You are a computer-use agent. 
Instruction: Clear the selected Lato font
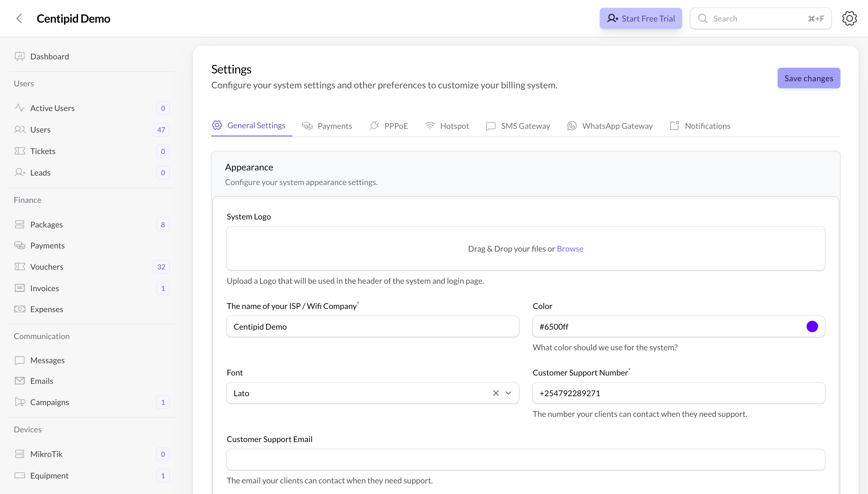point(496,393)
